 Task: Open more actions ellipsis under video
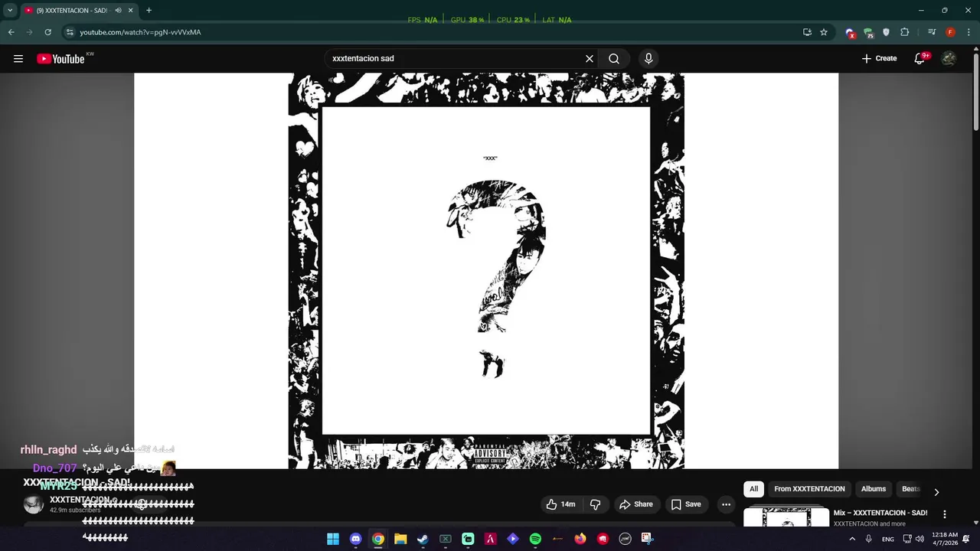726,504
